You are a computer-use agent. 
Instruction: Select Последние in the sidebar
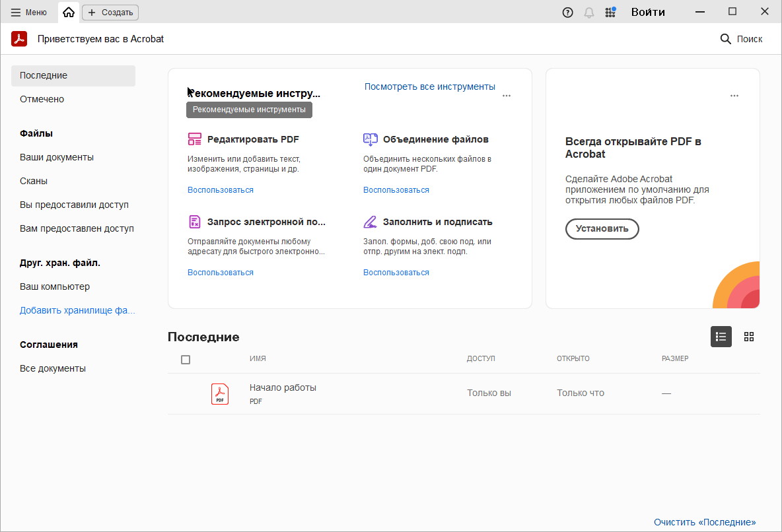click(x=73, y=75)
